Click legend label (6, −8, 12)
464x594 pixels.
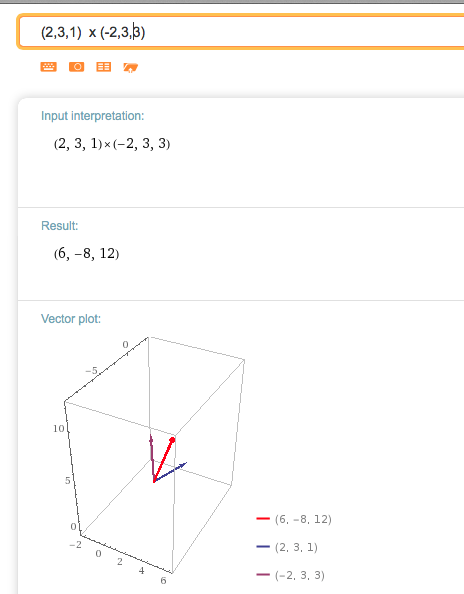click(303, 519)
